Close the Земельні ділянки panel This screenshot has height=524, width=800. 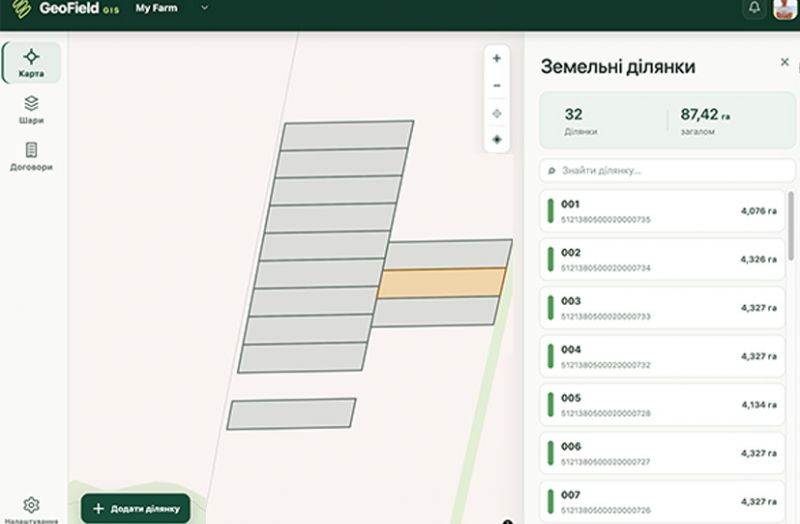[785, 62]
